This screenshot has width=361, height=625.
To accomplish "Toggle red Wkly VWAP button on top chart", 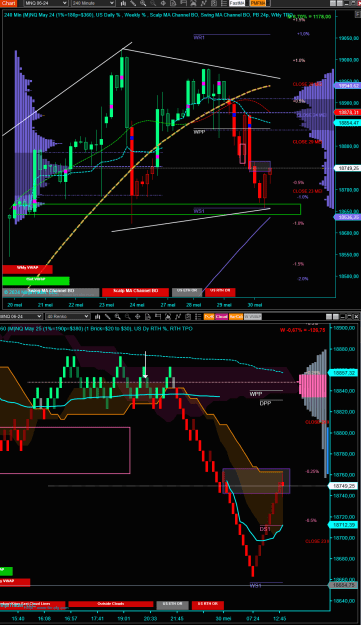I will pos(27,269).
